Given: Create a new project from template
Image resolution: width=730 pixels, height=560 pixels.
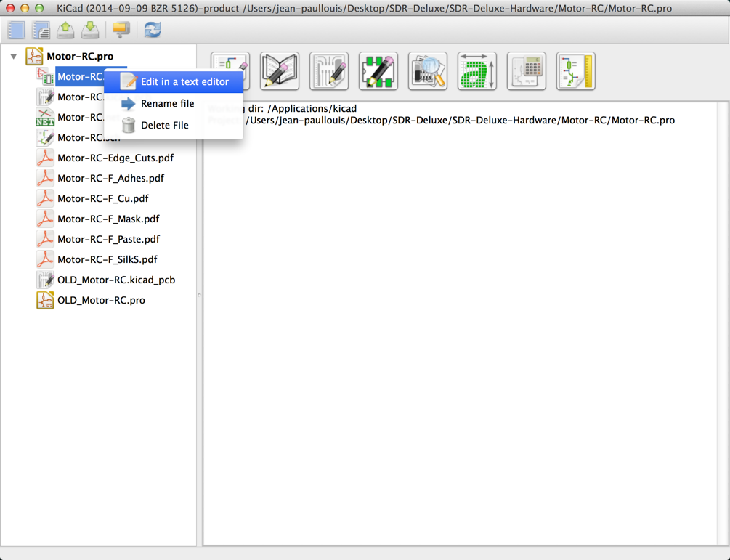Looking at the screenshot, I should point(41,30).
